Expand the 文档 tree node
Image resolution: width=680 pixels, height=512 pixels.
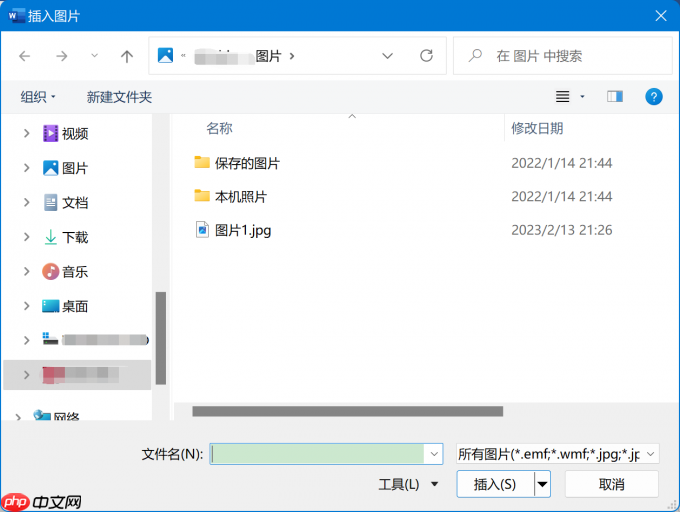click(26, 202)
